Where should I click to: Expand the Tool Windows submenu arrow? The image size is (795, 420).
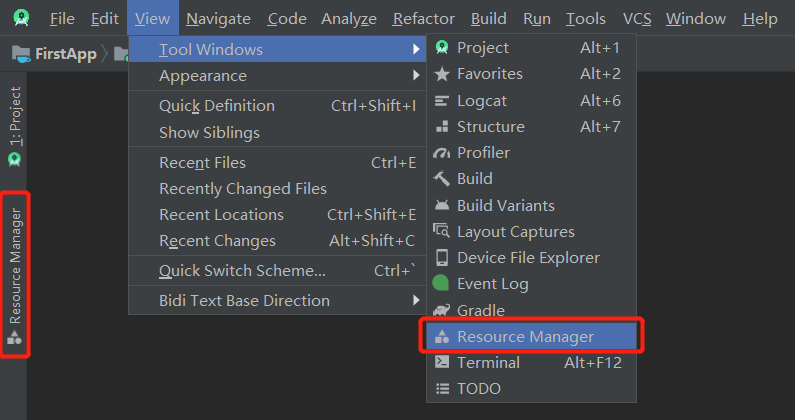point(416,49)
